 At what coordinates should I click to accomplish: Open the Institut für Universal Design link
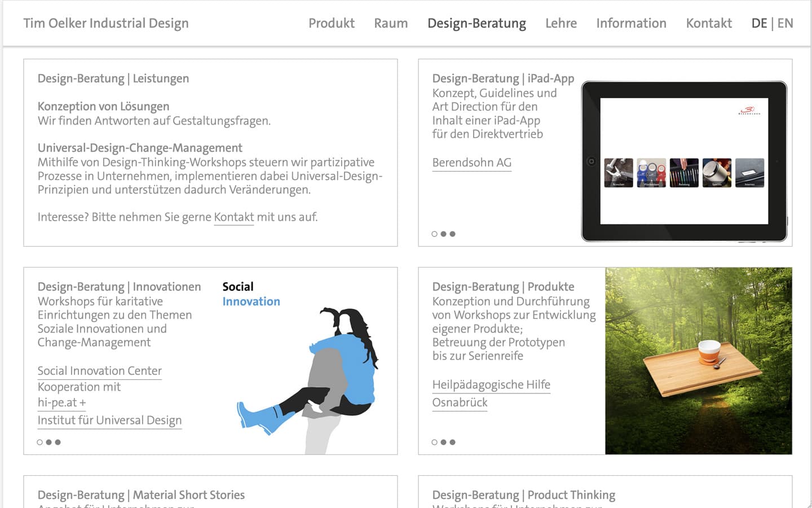[109, 421]
